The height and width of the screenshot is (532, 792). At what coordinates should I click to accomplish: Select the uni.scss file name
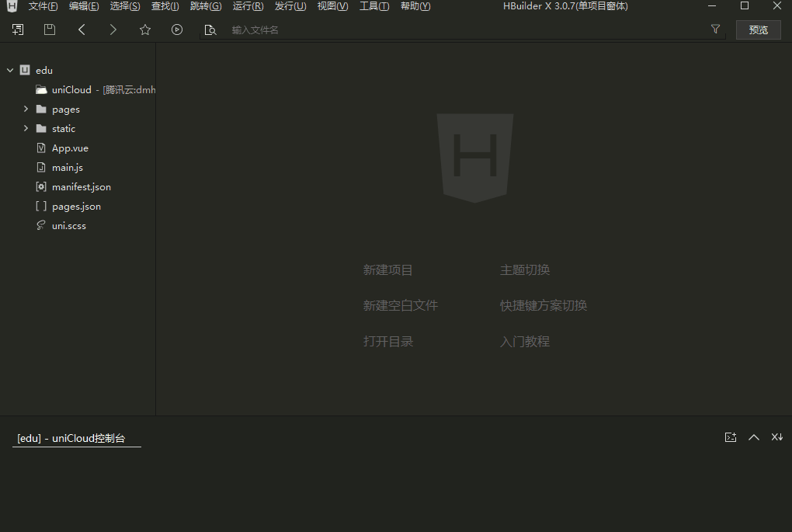pos(68,226)
